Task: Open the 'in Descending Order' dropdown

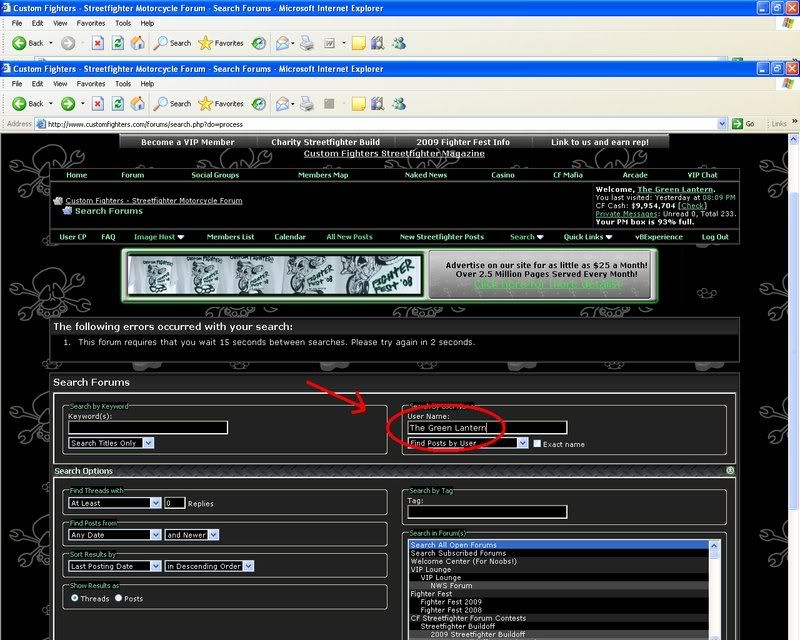Action: coord(209,566)
